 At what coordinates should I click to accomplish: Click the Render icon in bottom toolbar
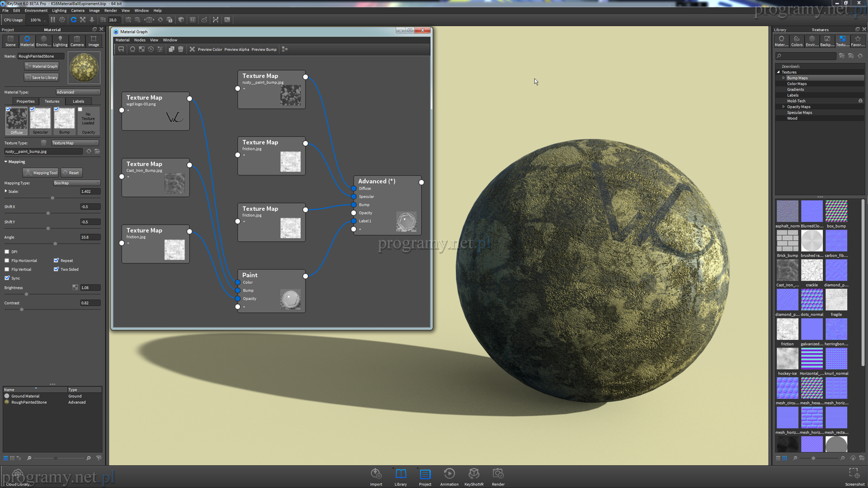(498, 475)
